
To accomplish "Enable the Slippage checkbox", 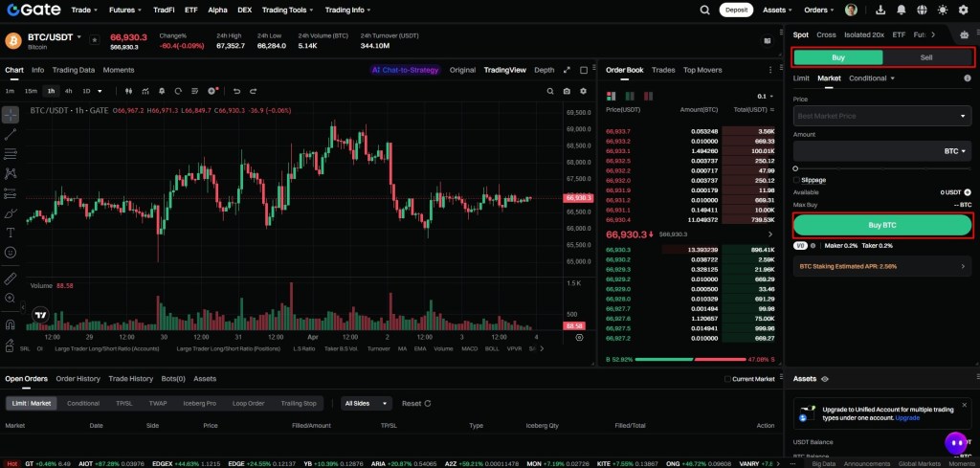I will click(796, 180).
